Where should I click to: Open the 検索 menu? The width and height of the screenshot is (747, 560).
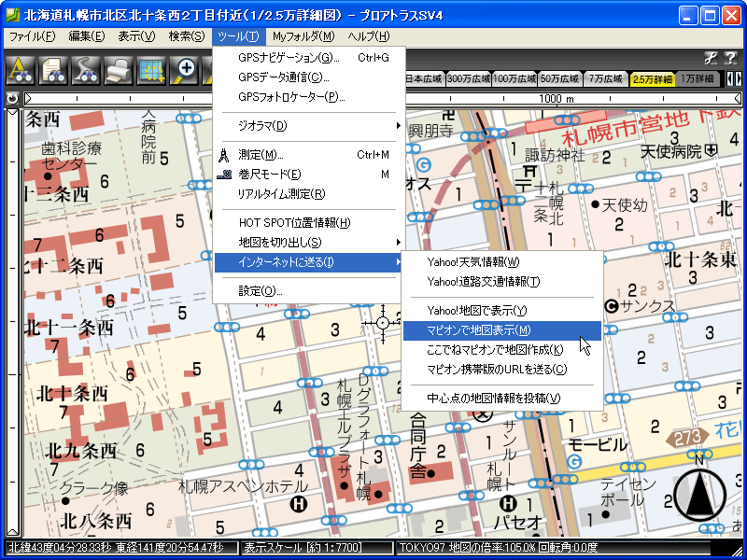[186, 36]
